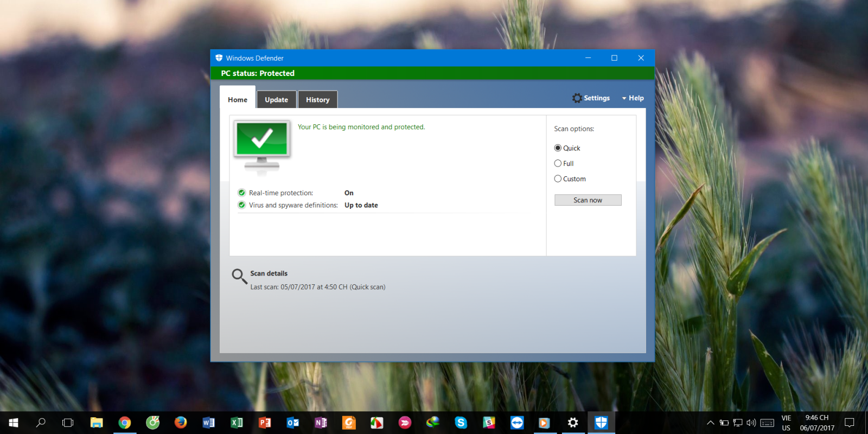Select the Custom scan option
The image size is (868, 434).
(570, 178)
